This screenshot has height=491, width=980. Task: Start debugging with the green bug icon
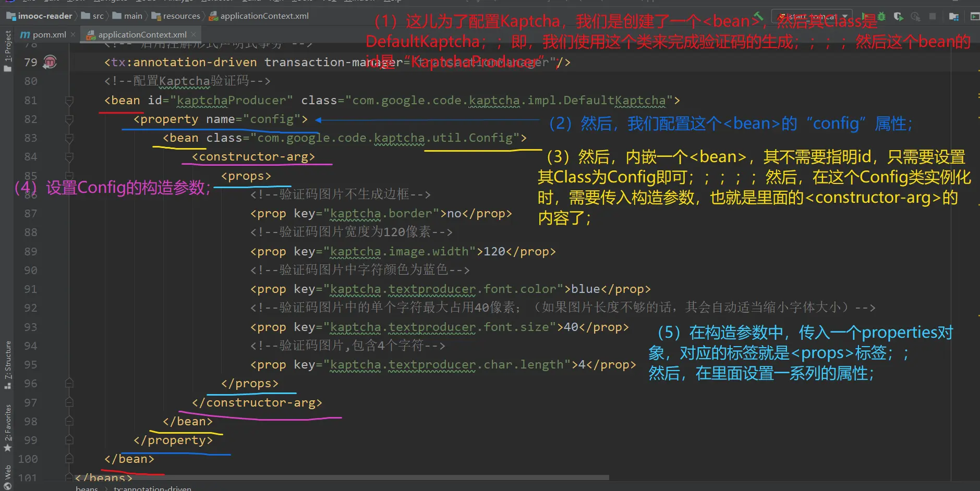(x=881, y=16)
